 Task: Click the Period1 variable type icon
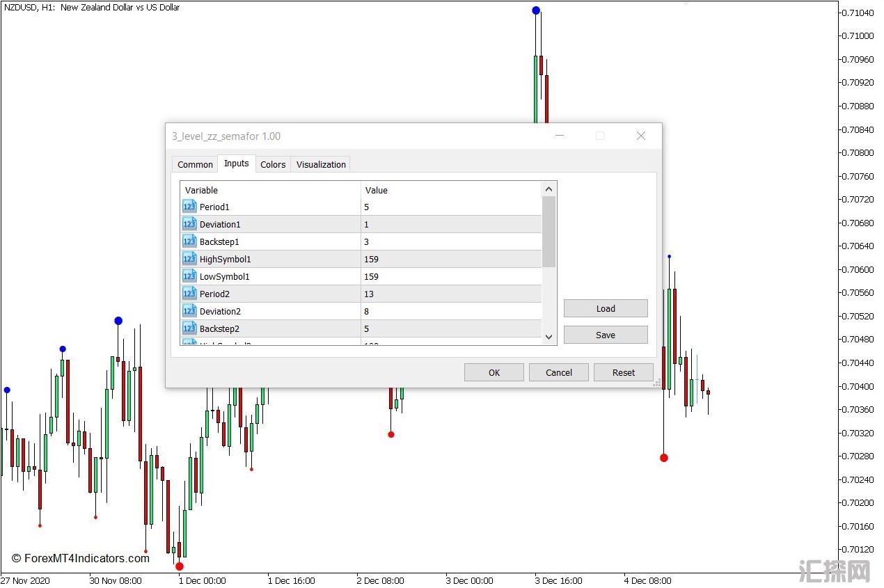(189, 207)
